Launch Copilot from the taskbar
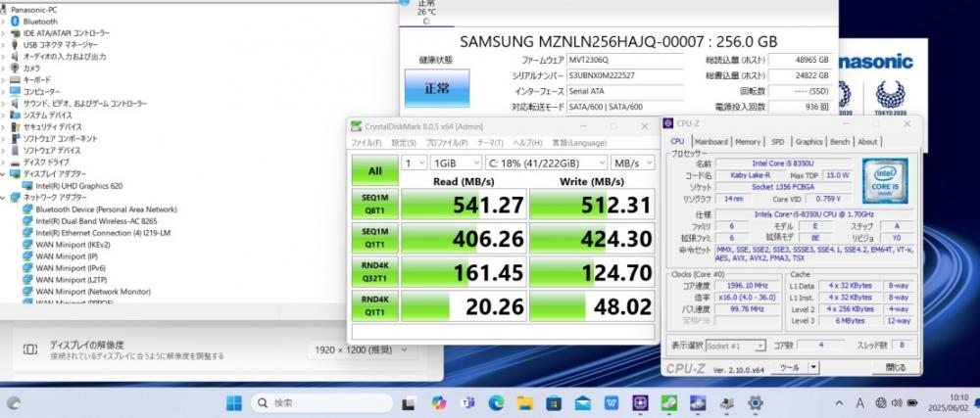Image resolution: width=980 pixels, height=418 pixels. pos(438,403)
